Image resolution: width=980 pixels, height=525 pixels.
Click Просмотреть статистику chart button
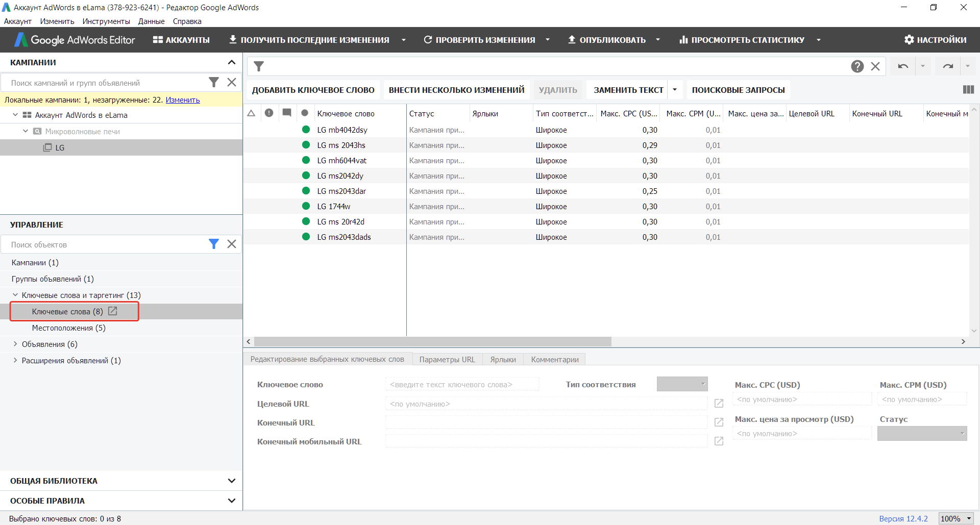(x=742, y=40)
